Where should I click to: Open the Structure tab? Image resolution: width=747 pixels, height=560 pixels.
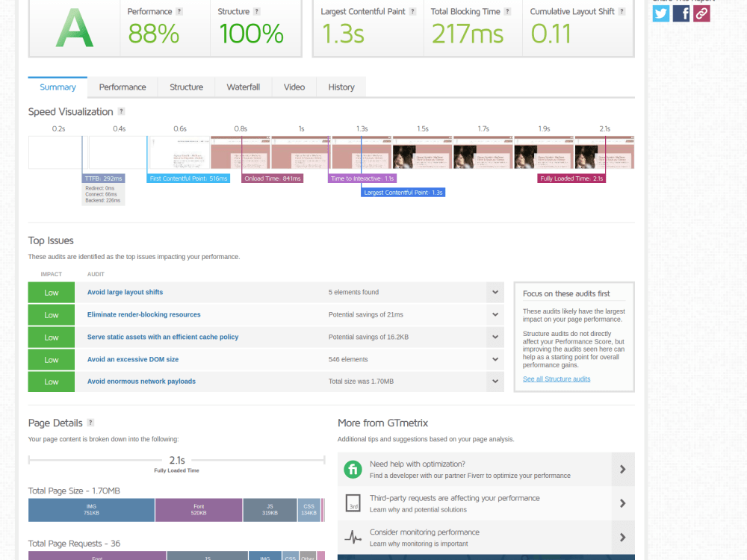point(186,87)
